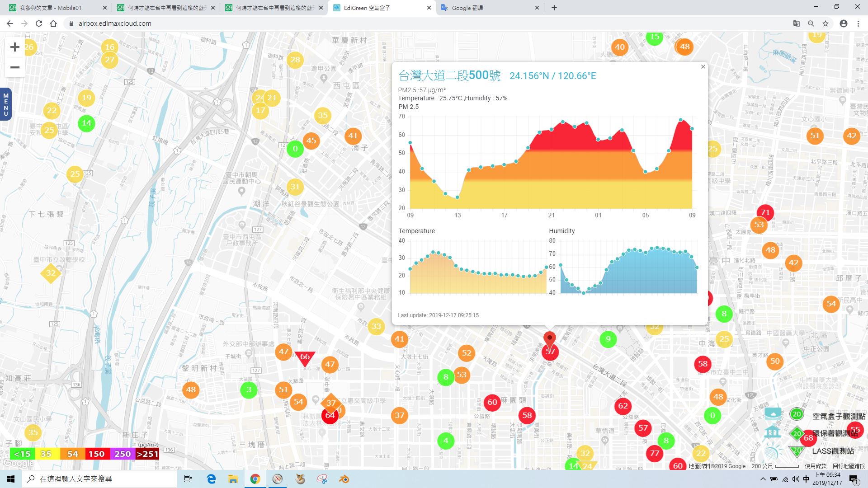Image resolution: width=868 pixels, height=488 pixels.
Task: Open the Windows notification center
Action: [854, 479]
